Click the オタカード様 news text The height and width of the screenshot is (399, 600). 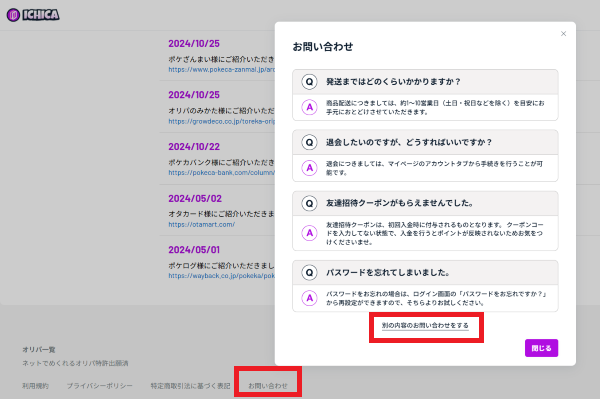click(x=222, y=214)
